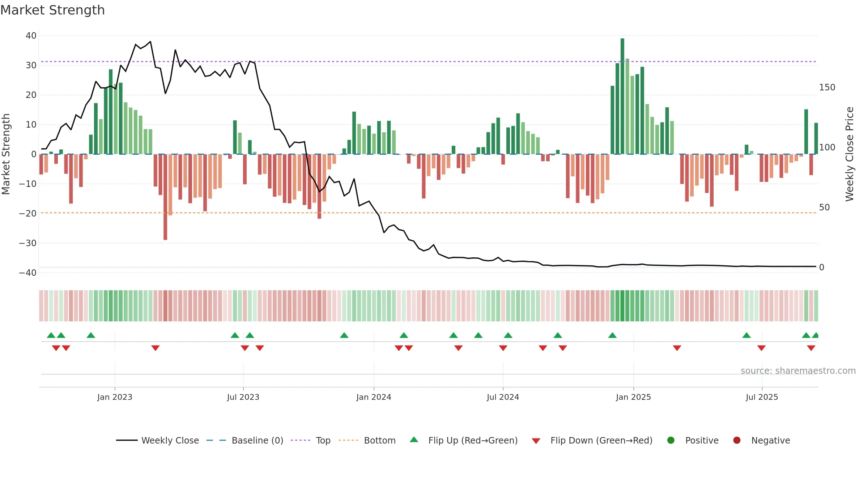Click the purple dotted Top threshold line

(429, 61)
